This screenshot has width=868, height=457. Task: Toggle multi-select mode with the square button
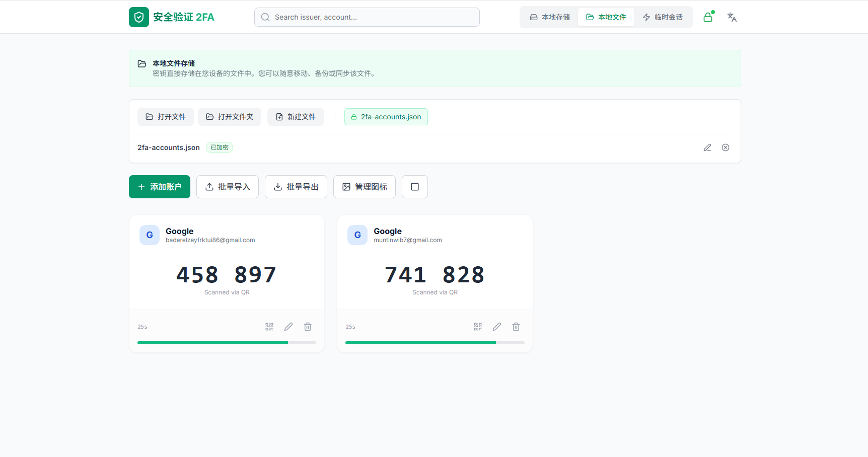tap(414, 187)
